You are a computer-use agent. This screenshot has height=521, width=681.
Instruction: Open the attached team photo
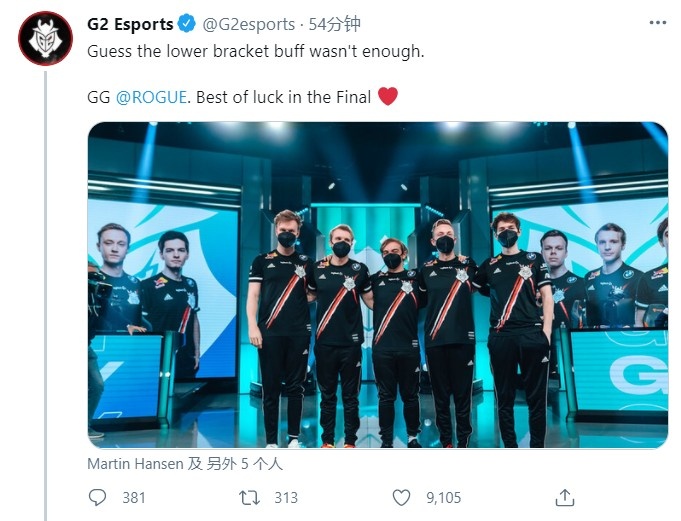377,285
